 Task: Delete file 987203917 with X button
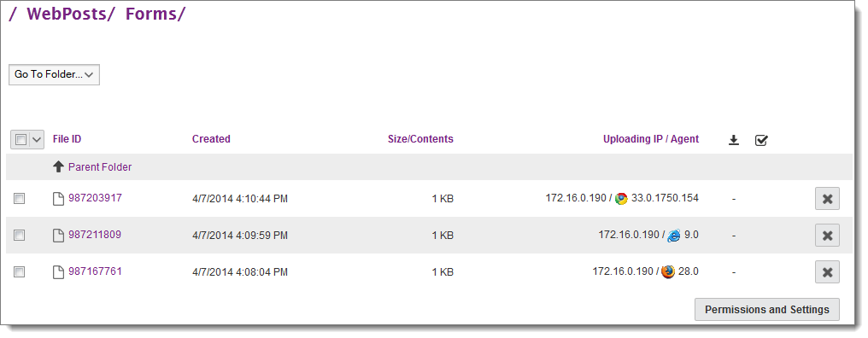(x=827, y=199)
